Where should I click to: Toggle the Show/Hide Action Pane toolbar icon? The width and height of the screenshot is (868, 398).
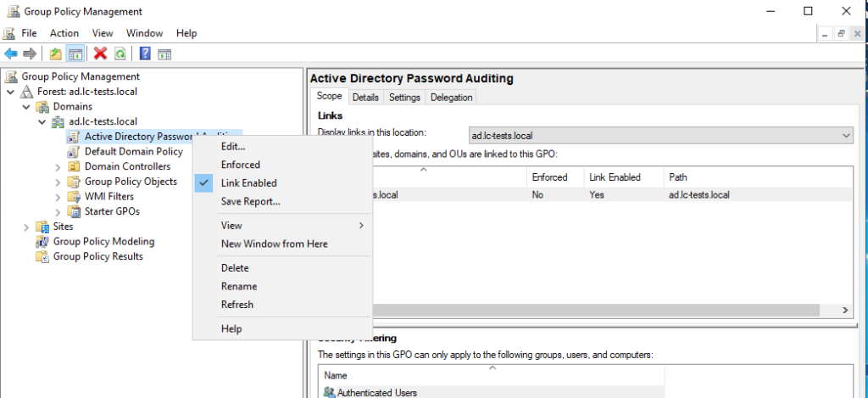[164, 53]
